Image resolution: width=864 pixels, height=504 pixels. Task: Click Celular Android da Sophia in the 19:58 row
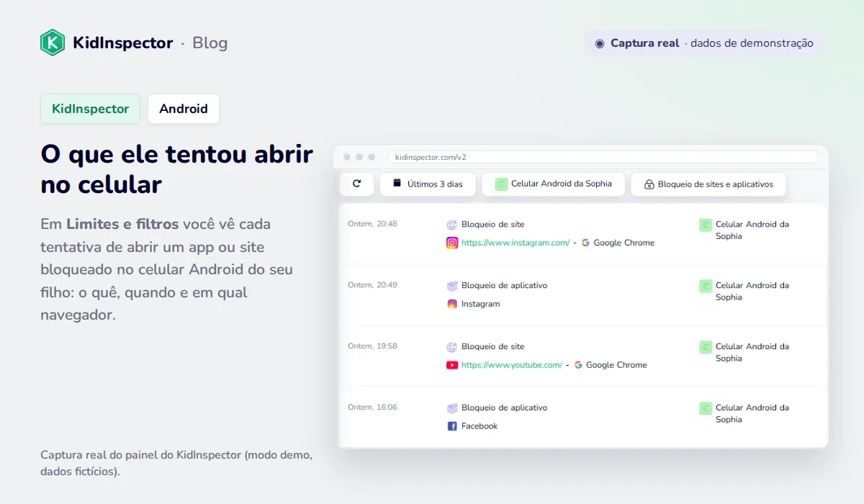[752, 353]
